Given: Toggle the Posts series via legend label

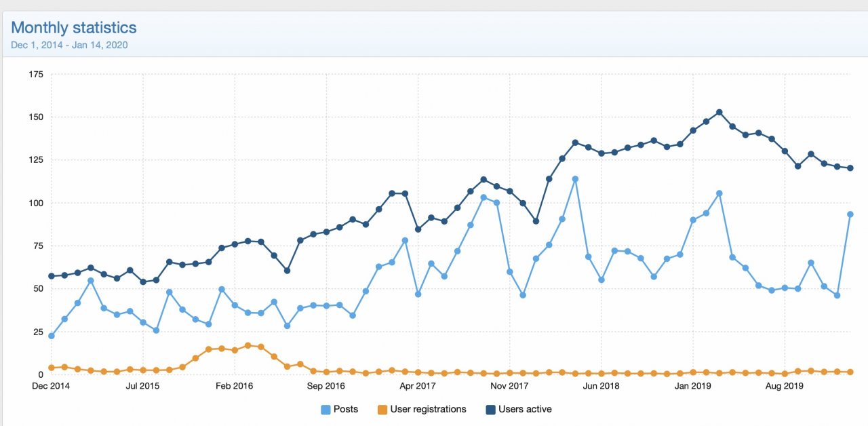Looking at the screenshot, I should click(346, 410).
